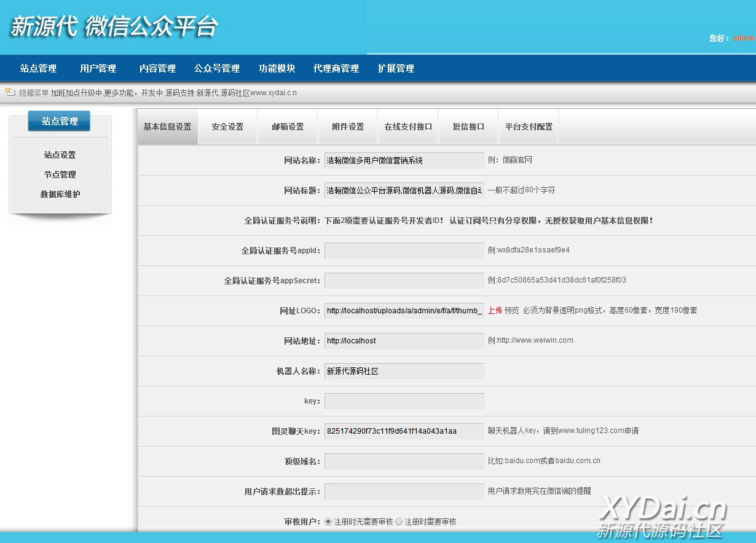Open 代理商管理 menu
The image size is (756, 543).
point(336,68)
